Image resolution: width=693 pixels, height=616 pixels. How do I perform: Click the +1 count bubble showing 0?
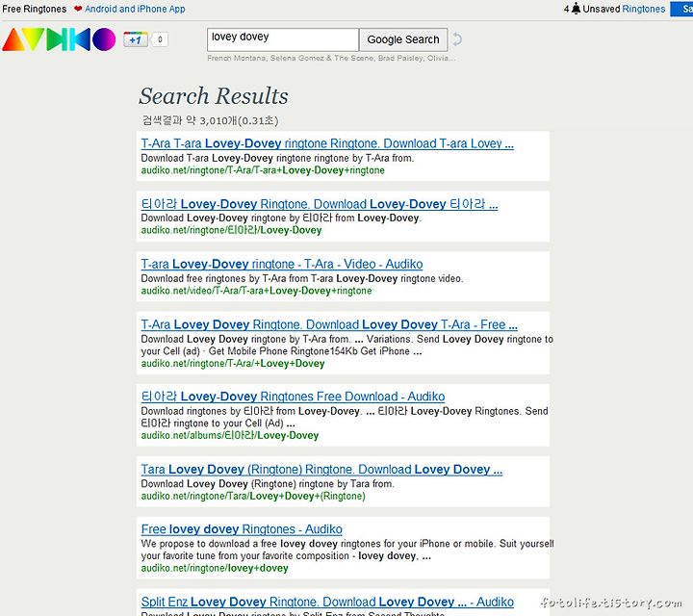click(x=160, y=39)
